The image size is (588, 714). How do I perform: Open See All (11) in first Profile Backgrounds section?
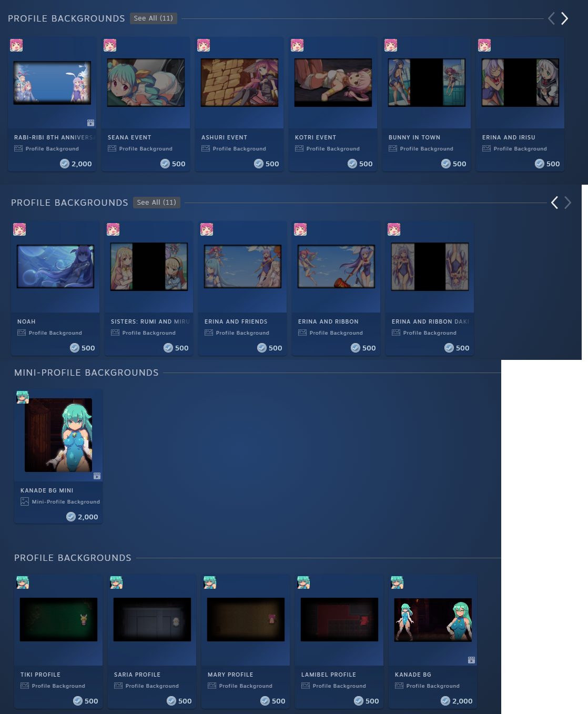tap(154, 18)
